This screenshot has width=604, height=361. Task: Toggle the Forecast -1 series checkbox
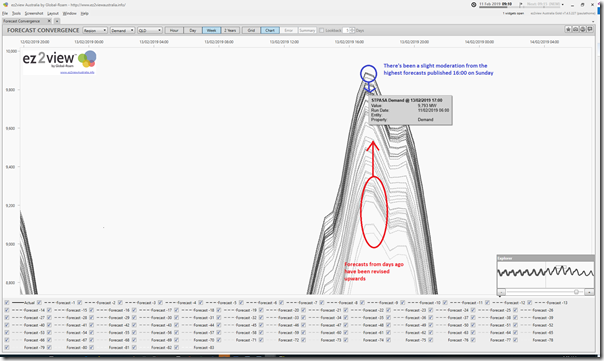pos(40,303)
